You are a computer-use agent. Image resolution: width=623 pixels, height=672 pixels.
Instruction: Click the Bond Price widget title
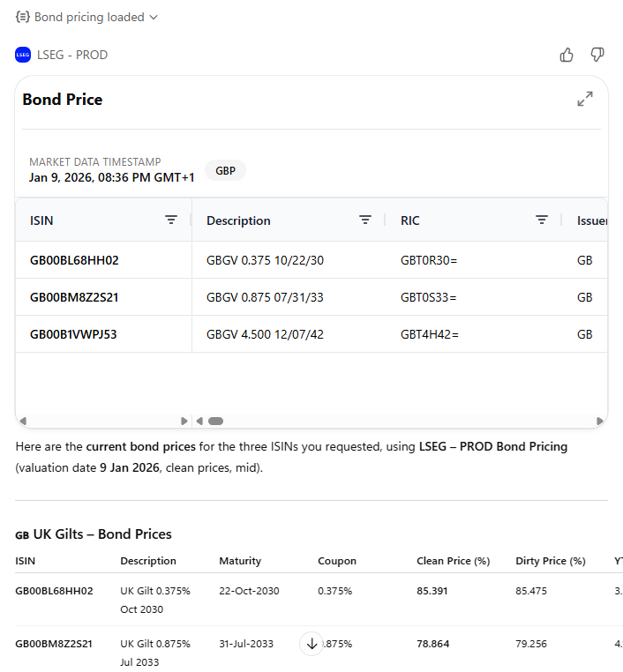(63, 100)
